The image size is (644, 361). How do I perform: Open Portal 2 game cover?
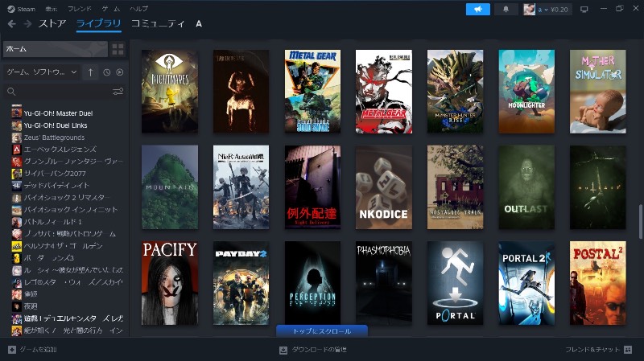click(x=526, y=283)
